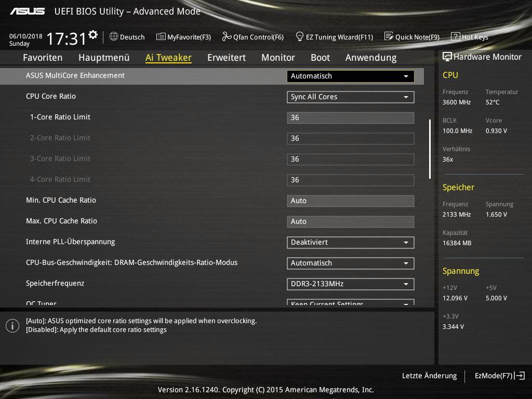Click Letzte Änderung button

click(x=429, y=376)
